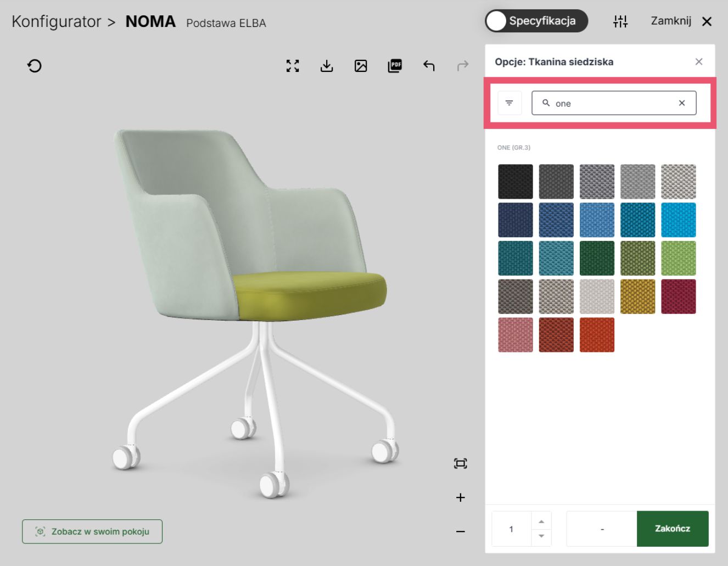
Task: Save the chair as an image
Action: 361,66
